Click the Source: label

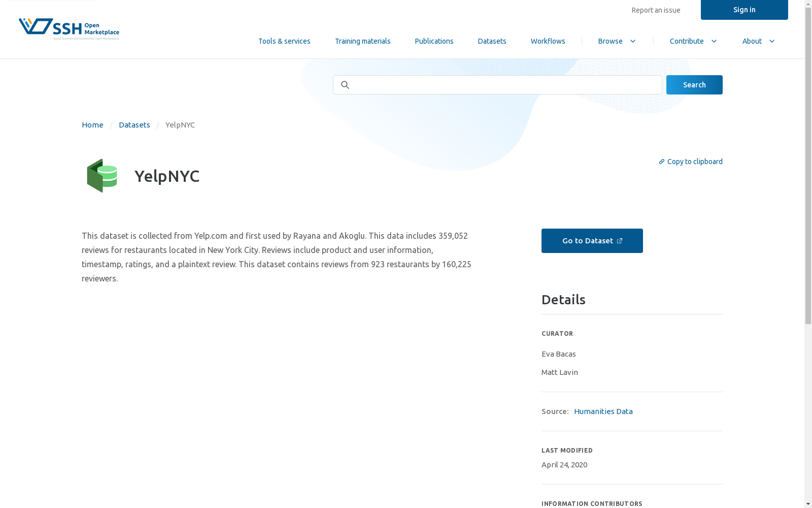click(555, 411)
